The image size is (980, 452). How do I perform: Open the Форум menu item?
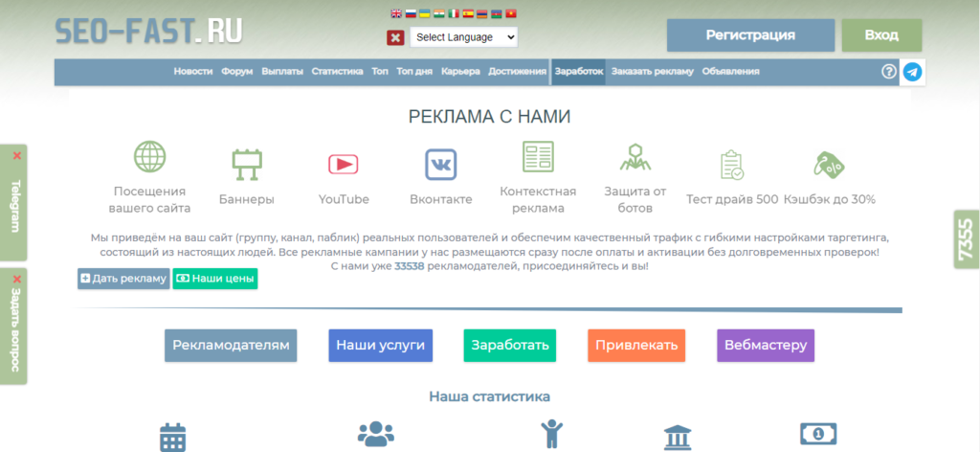coord(237,71)
